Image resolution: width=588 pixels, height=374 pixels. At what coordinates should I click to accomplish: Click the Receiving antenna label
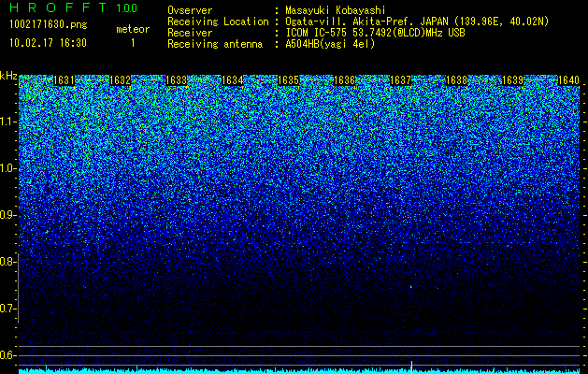coord(215,44)
